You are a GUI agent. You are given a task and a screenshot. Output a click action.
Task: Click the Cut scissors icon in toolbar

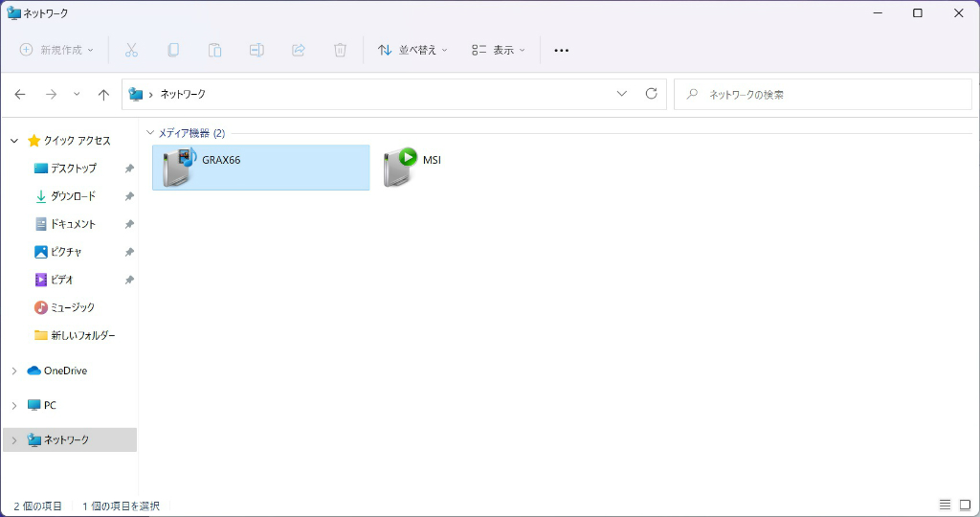pyautogui.click(x=131, y=50)
